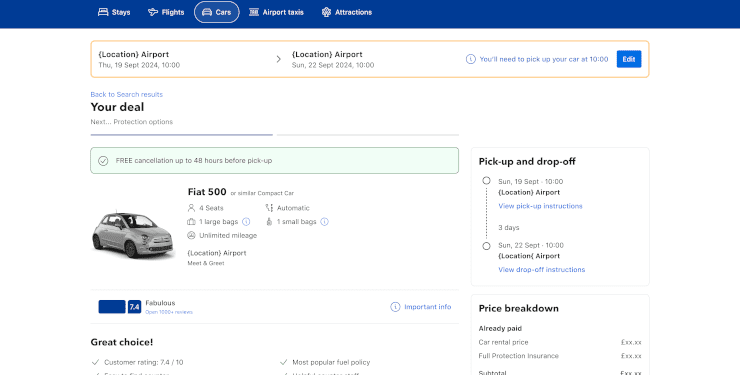Click the info icon beside small bags

pos(324,222)
